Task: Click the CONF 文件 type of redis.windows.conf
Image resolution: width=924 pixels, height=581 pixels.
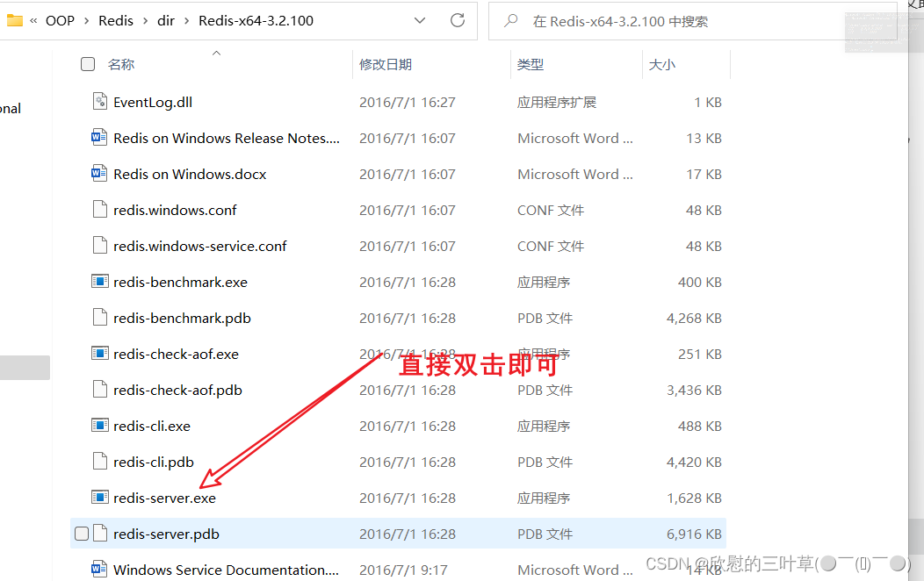Action: 551,210
